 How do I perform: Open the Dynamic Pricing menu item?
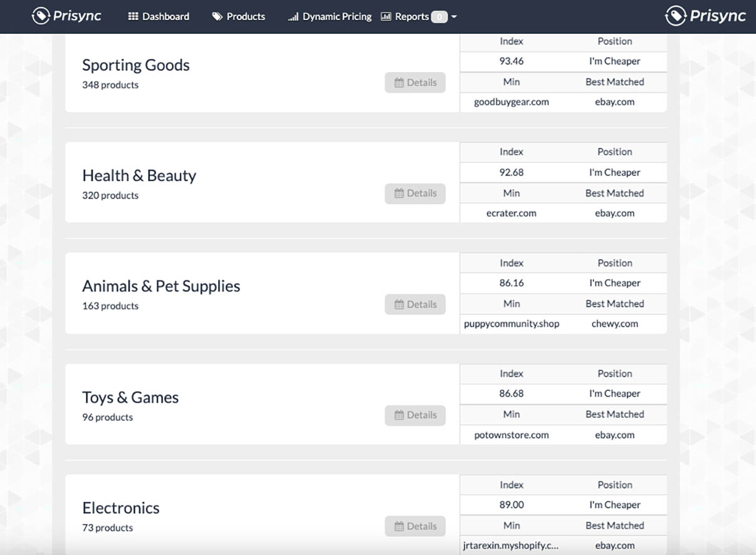(x=337, y=17)
